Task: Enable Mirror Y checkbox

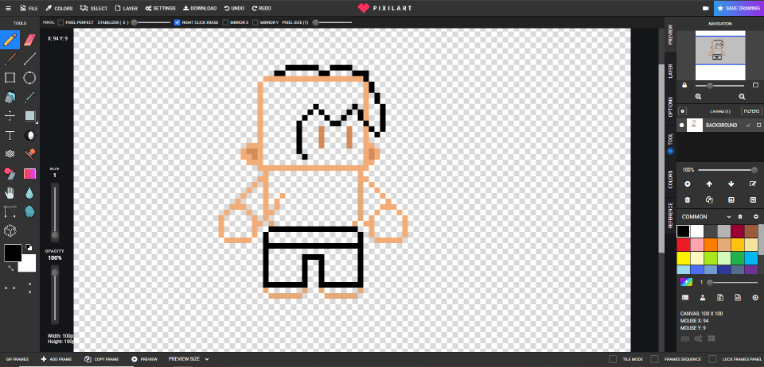Action: [255, 22]
